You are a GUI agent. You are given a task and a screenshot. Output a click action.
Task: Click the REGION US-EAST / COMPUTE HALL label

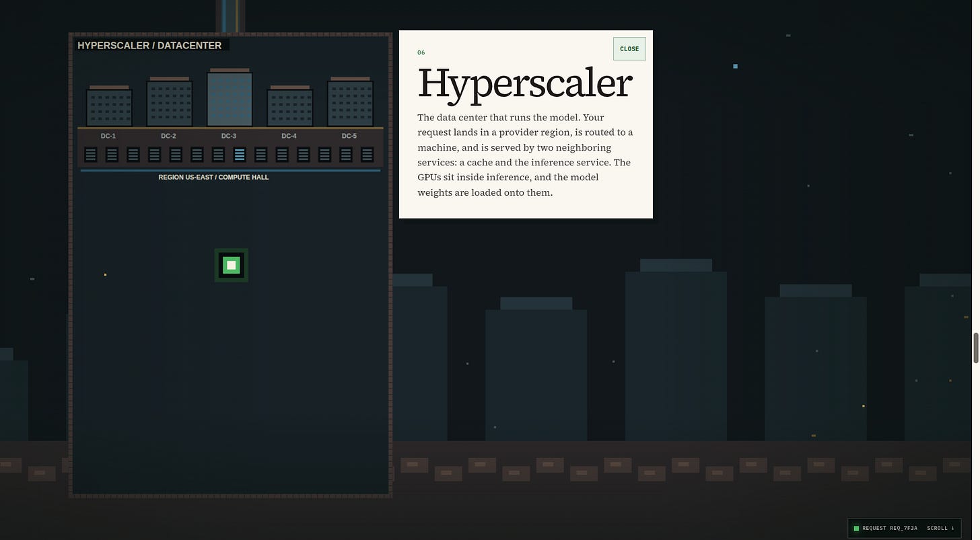coord(213,178)
